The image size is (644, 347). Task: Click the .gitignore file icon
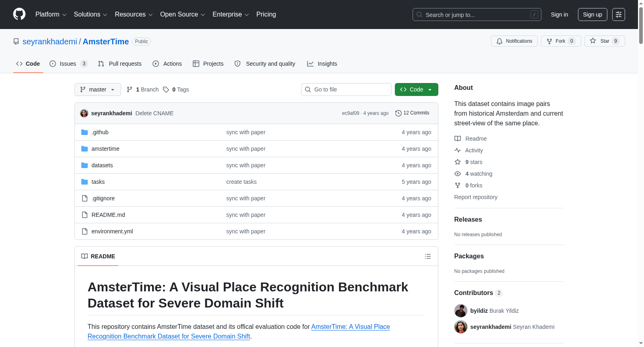[85, 198]
